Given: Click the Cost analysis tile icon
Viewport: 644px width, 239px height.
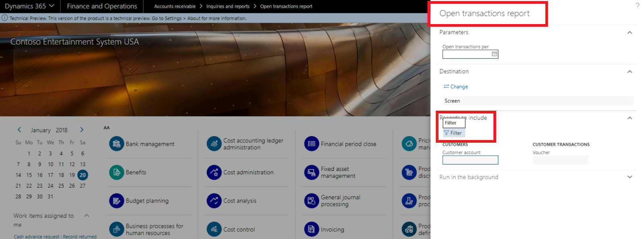Looking at the screenshot, I should coord(214,201).
